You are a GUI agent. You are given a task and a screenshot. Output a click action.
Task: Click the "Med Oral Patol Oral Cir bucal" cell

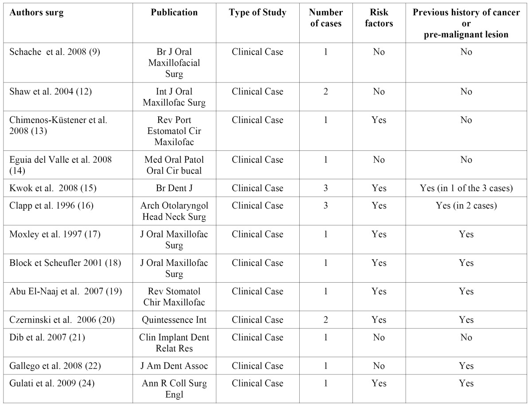coord(174,166)
